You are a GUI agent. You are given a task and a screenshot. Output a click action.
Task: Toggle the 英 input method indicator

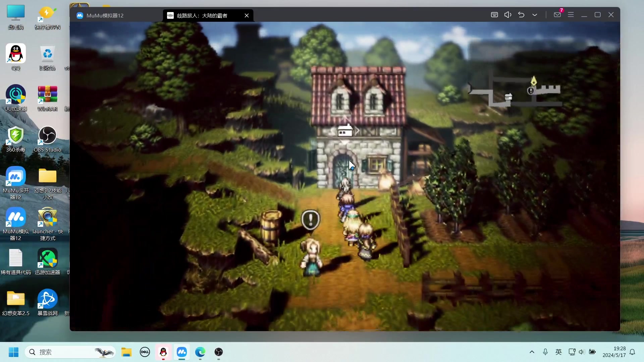click(x=558, y=352)
